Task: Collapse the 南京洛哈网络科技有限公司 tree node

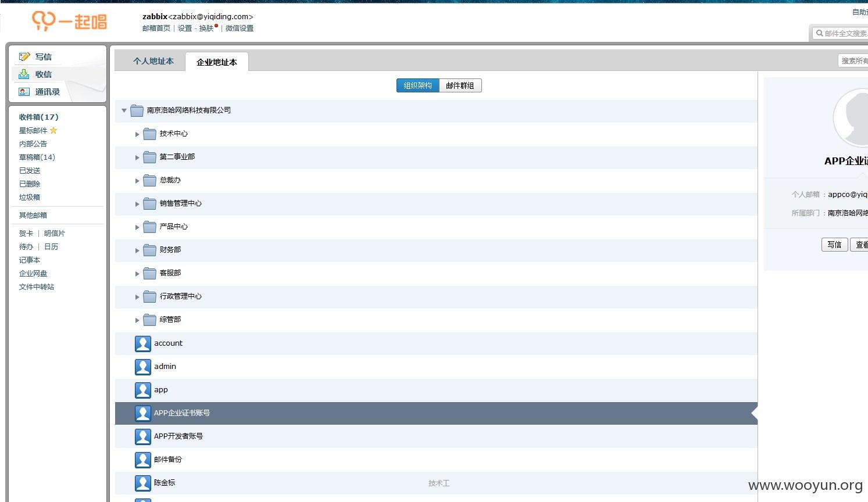Action: click(124, 110)
